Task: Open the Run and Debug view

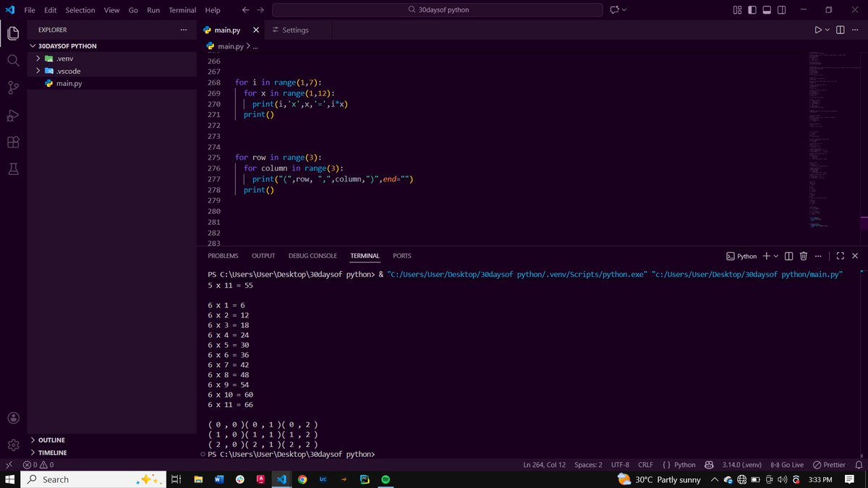Action: point(13,115)
